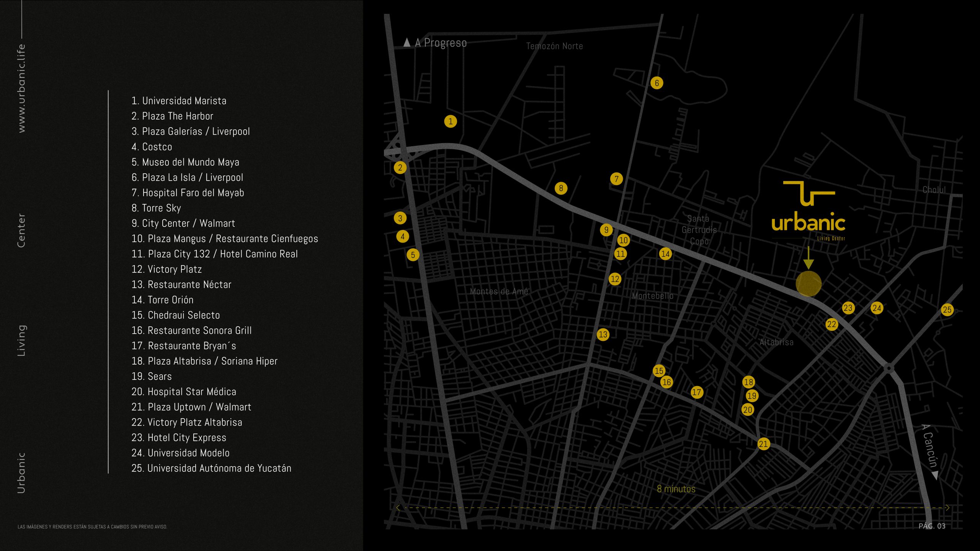Image resolution: width=980 pixels, height=551 pixels.
Task: Select Universidad Marista in the list
Action: [x=179, y=101]
